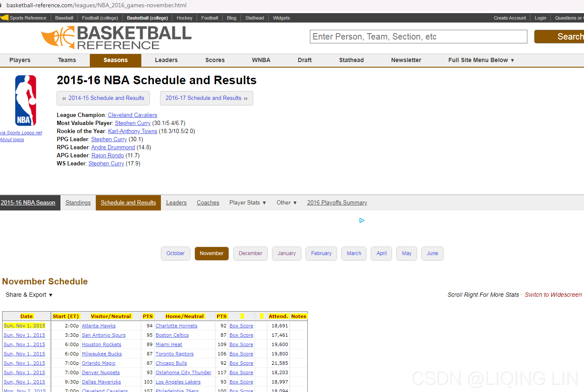The width and height of the screenshot is (584, 392).
Task: Click Switch to Widescreen link
Action: (553, 295)
